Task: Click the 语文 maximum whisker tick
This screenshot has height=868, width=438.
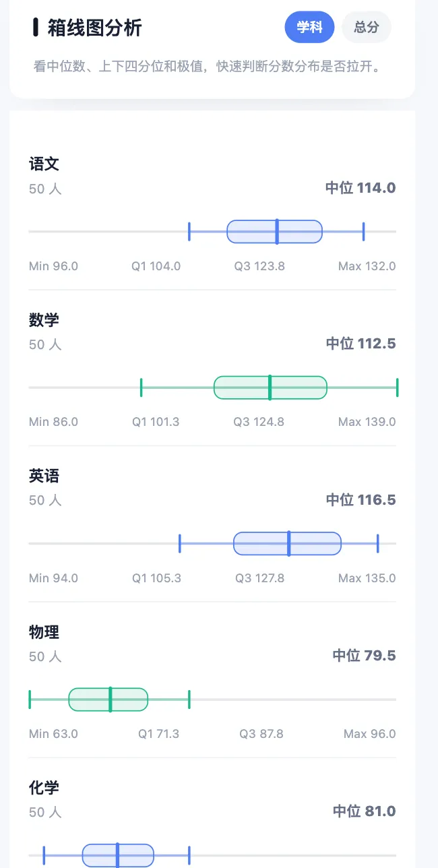Action: [363, 231]
